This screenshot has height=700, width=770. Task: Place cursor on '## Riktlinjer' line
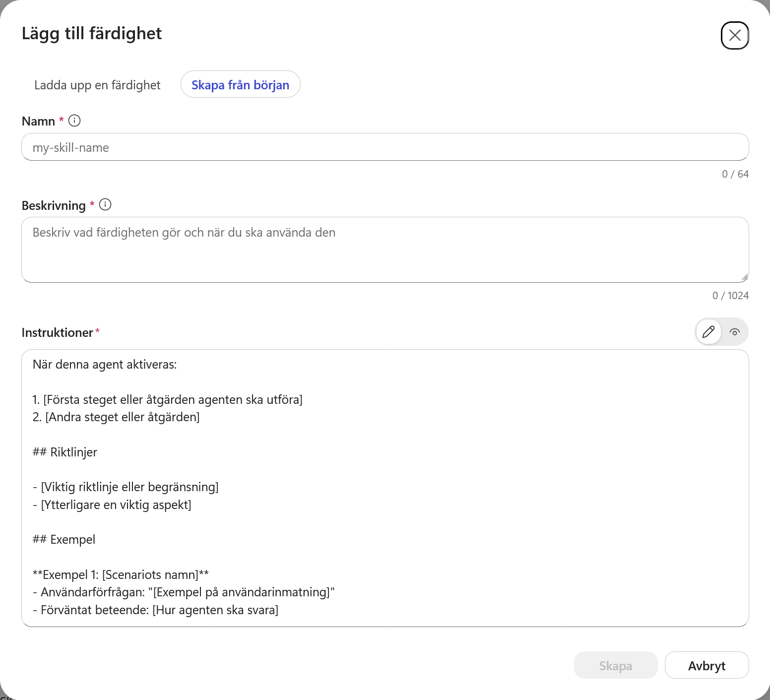pos(65,452)
